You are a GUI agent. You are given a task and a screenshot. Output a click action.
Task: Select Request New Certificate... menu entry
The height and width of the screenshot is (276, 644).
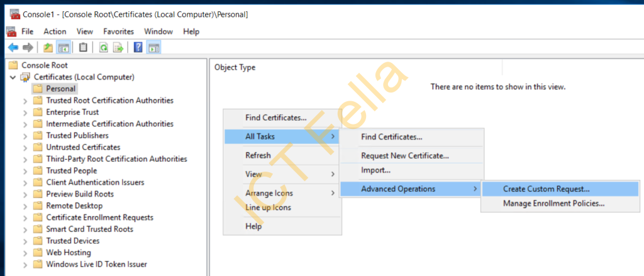point(411,156)
